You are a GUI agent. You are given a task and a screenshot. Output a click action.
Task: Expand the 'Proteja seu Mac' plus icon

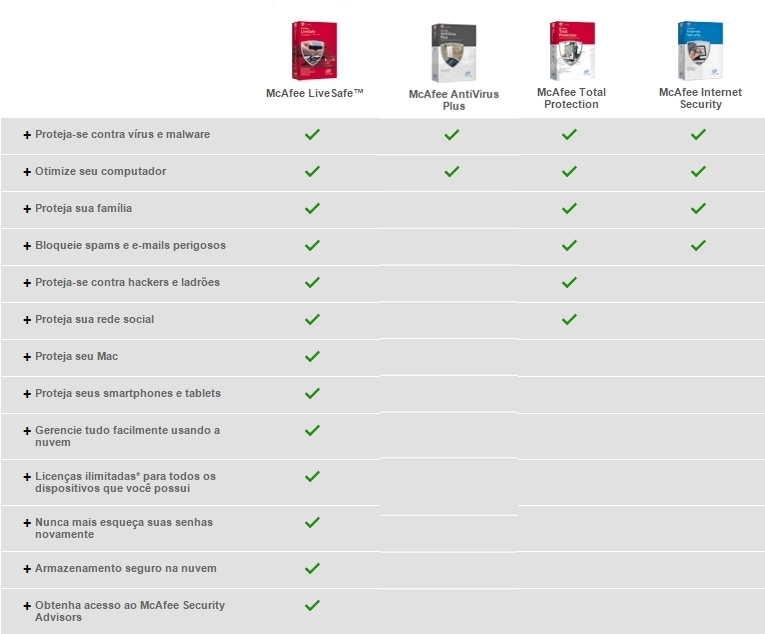click(27, 357)
